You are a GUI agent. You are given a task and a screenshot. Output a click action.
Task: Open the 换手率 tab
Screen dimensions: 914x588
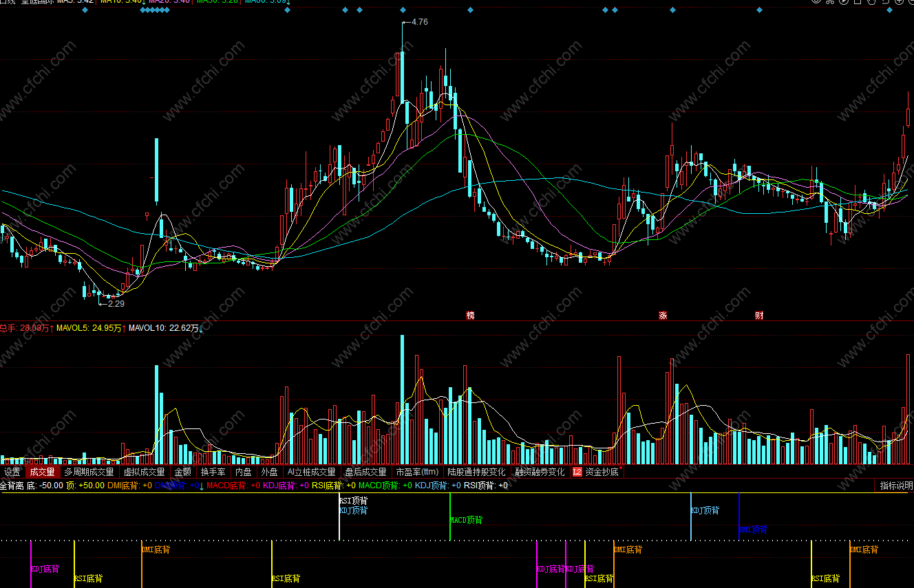point(213,472)
